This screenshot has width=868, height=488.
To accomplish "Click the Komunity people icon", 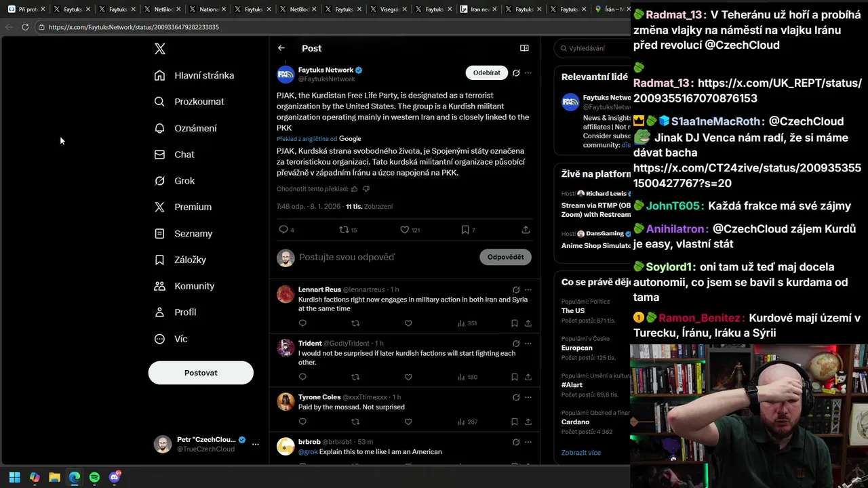I will click(159, 286).
